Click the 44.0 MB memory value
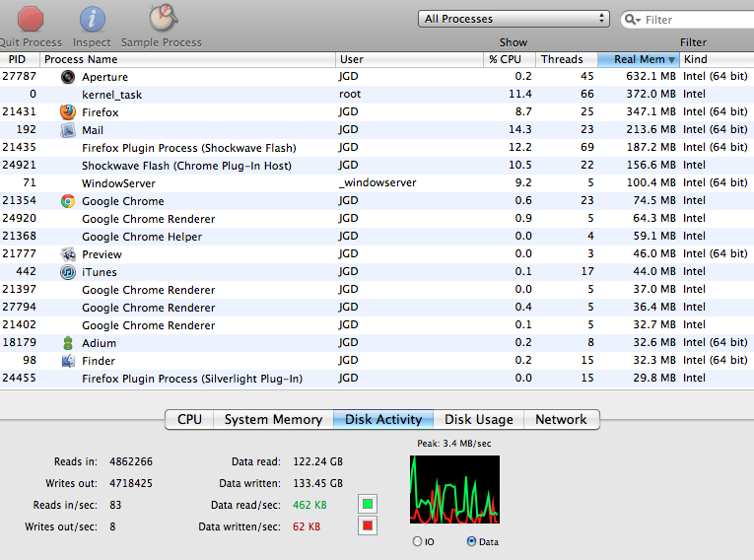754x560 pixels. tap(654, 271)
